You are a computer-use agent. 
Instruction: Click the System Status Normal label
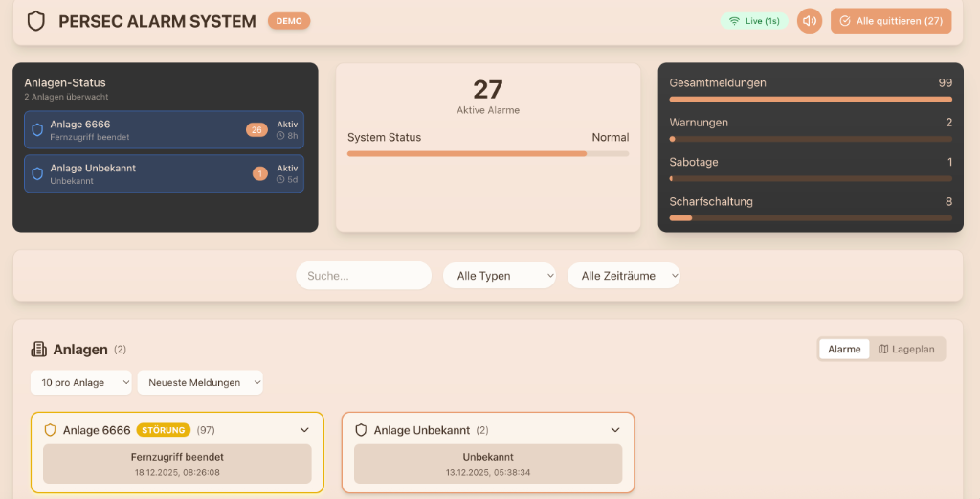pos(611,137)
